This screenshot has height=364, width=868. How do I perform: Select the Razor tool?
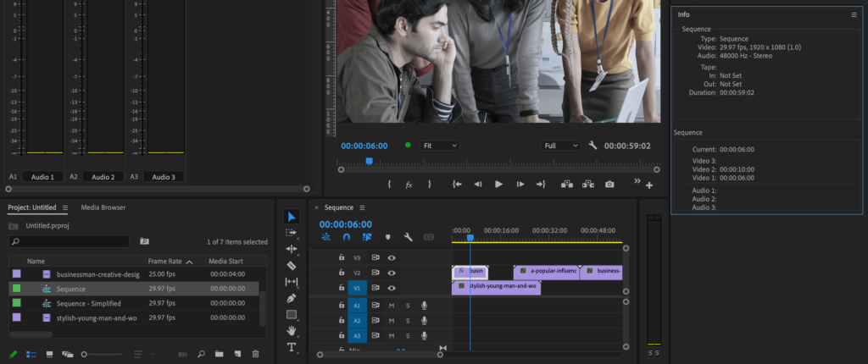point(292,265)
